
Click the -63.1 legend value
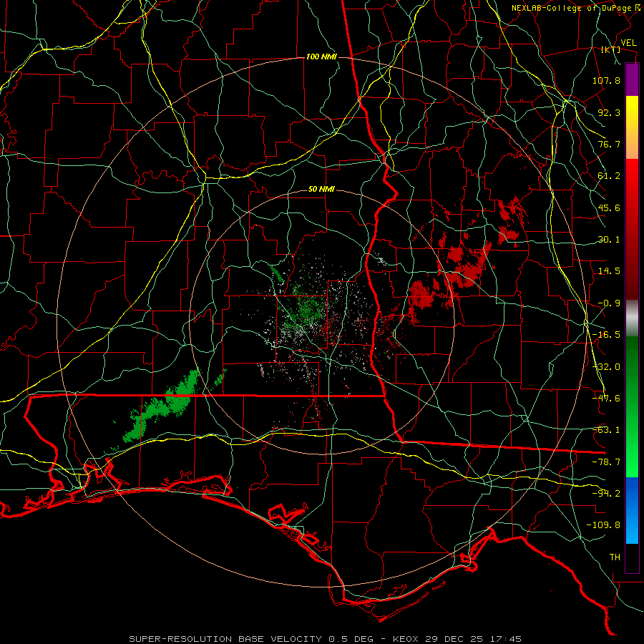tap(606, 430)
